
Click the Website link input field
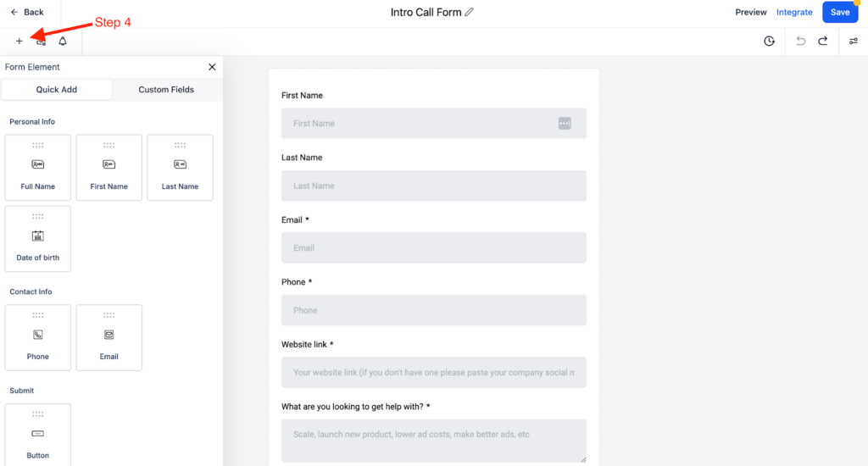(x=433, y=373)
